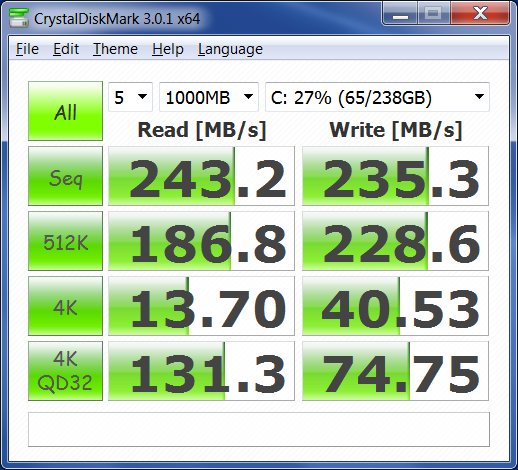
Task: Open the test size dropdown showing 1000MB
Action: tap(209, 97)
